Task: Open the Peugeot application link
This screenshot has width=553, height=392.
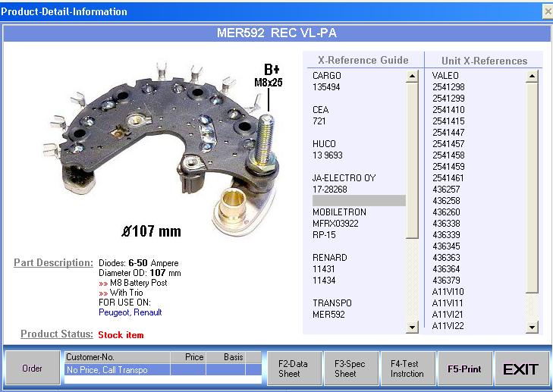Action: pos(114,312)
